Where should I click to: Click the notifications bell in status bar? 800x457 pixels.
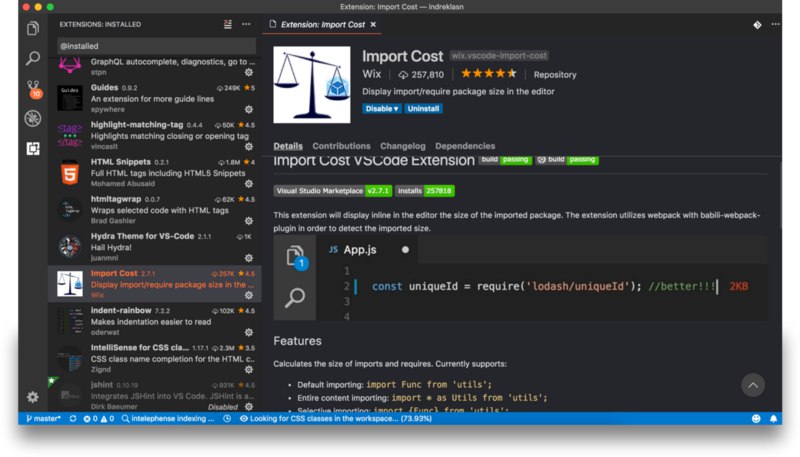click(773, 418)
